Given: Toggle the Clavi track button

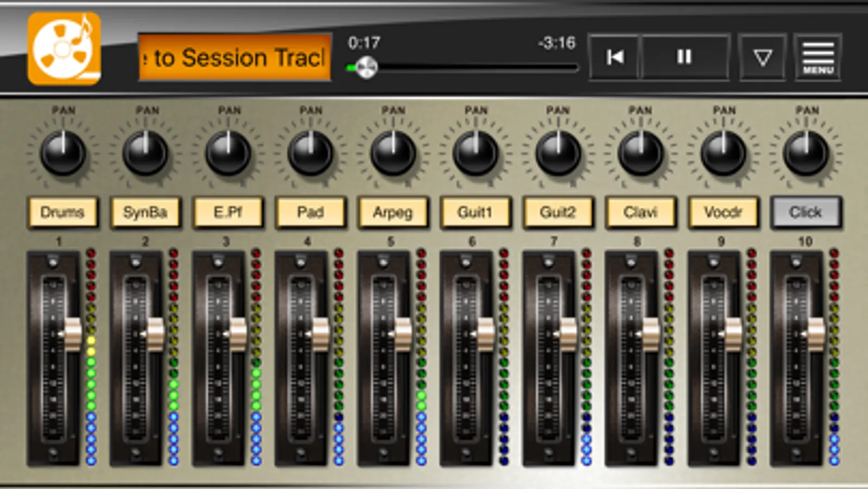Looking at the screenshot, I should coord(641,212).
